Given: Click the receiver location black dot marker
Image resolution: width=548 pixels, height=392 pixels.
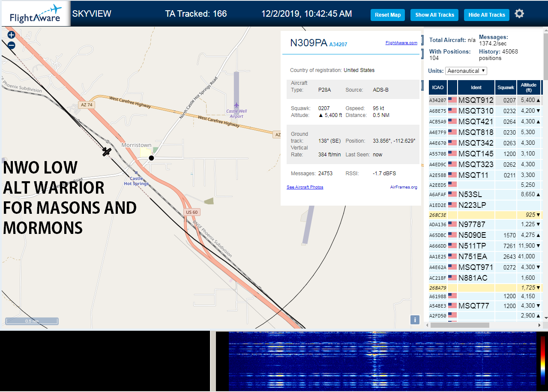Looking at the screenshot, I should (151, 158).
